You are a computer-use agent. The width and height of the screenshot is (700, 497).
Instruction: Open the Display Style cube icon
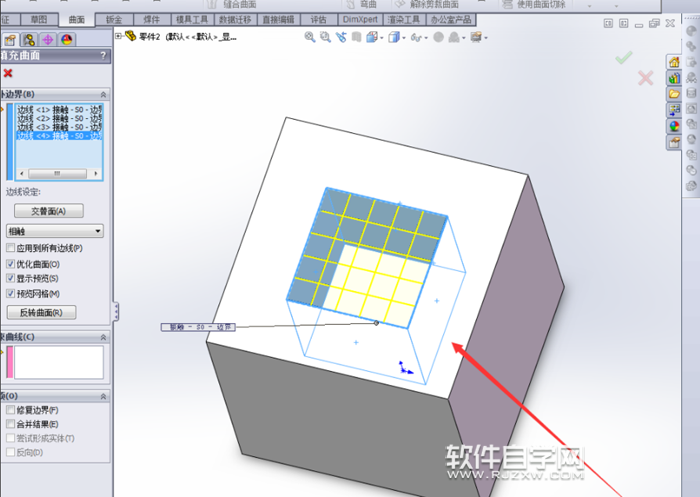coord(394,37)
